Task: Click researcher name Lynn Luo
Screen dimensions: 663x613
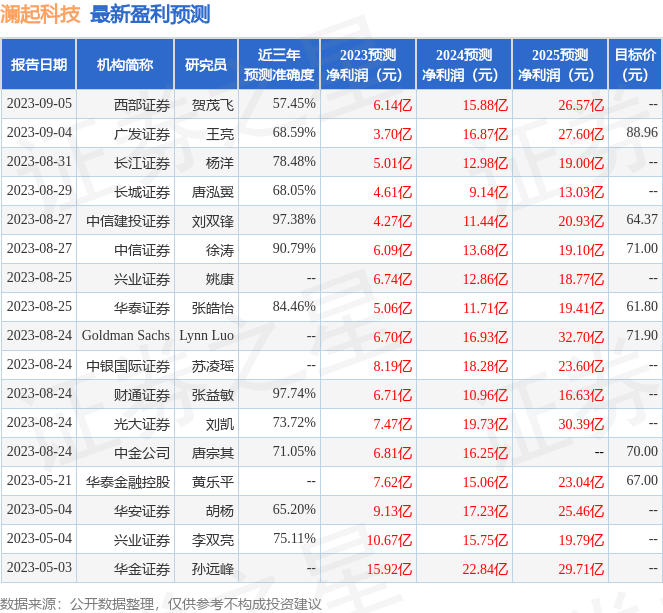Action: coord(206,335)
